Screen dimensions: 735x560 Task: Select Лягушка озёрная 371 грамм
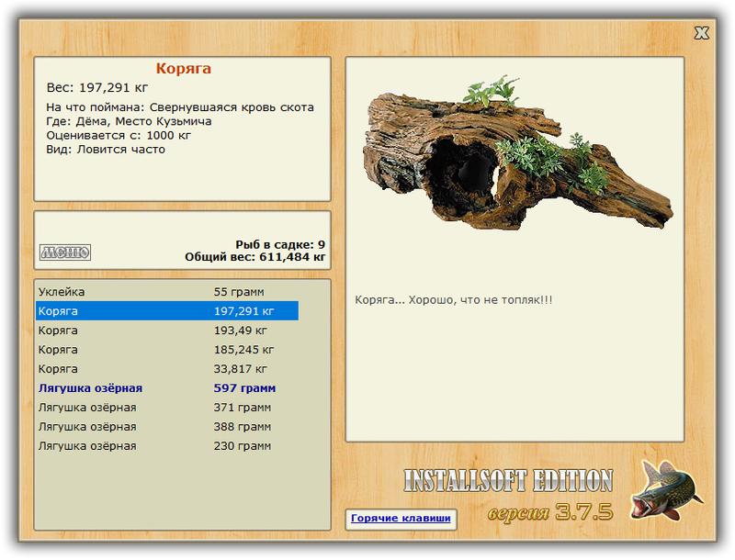(x=167, y=408)
